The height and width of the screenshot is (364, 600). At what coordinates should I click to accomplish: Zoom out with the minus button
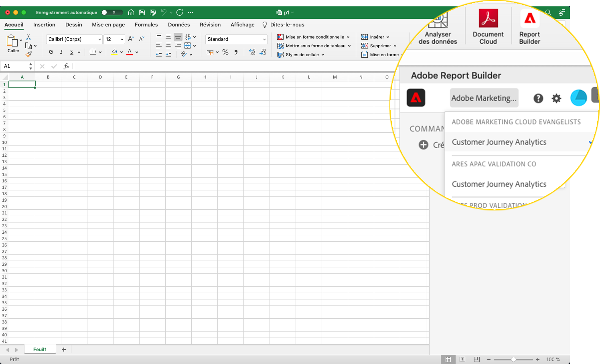click(x=489, y=360)
